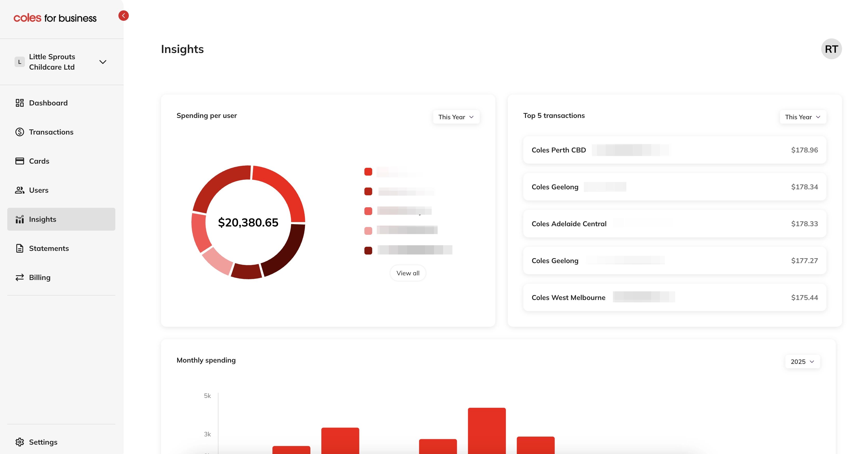The image size is (868, 454).
Task: Open the RT user profile avatar
Action: 831,49
